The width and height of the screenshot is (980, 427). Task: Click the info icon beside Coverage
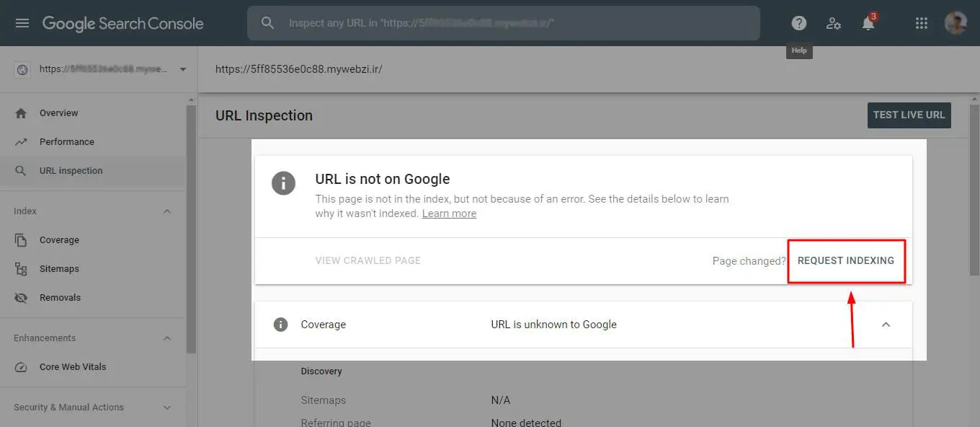point(280,325)
